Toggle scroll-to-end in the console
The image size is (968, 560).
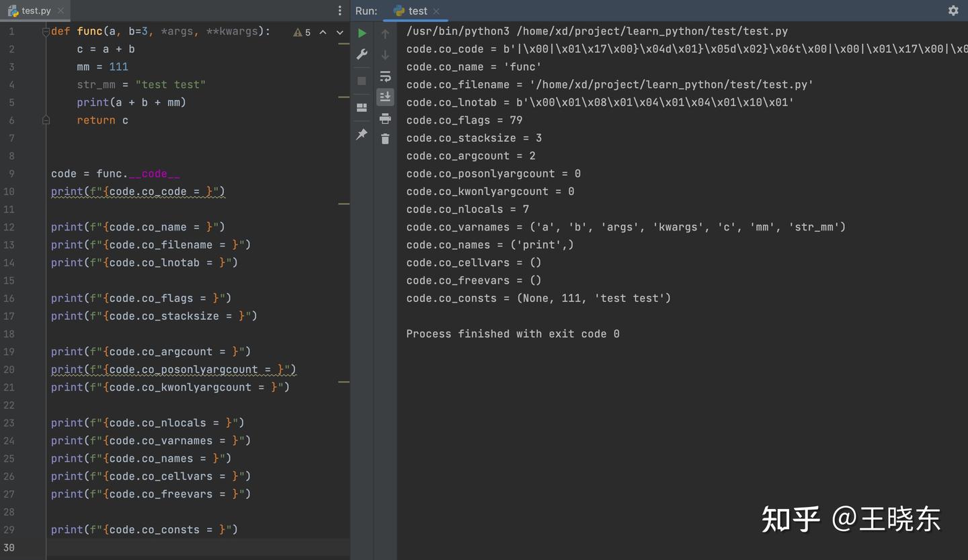[x=385, y=96]
